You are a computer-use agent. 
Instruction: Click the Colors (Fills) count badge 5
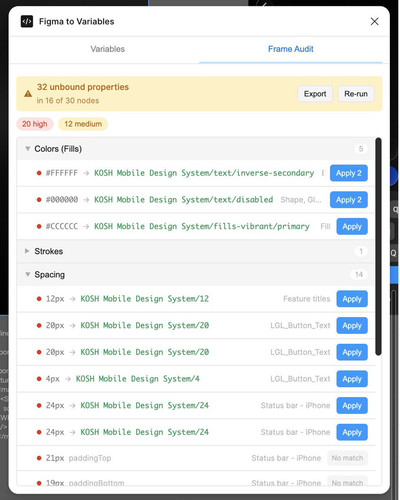coord(361,149)
